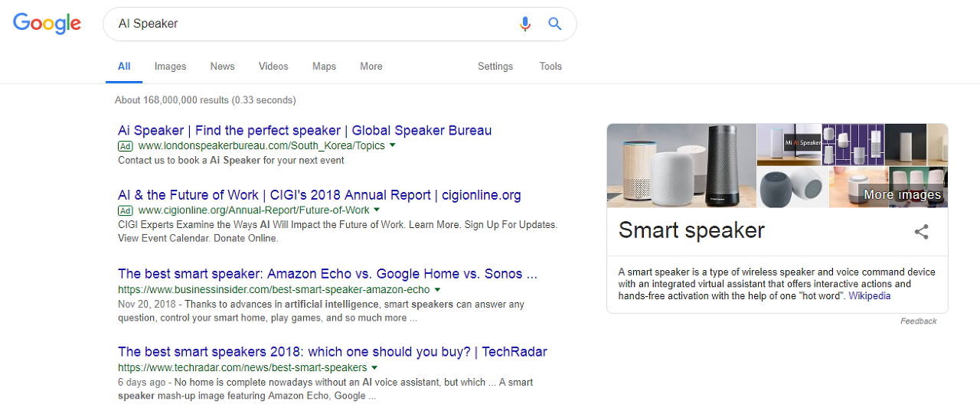Select the Maps tab
Image resolution: width=980 pixels, height=414 pixels.
(x=324, y=67)
